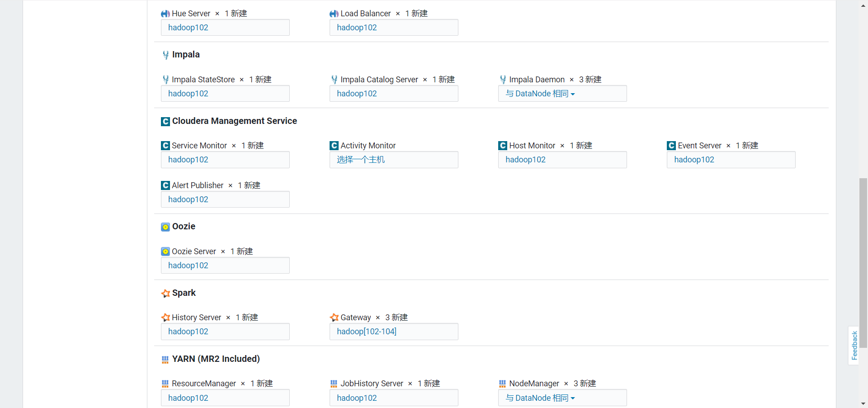Edit Service Monitor host hadoop102

pyautogui.click(x=225, y=160)
